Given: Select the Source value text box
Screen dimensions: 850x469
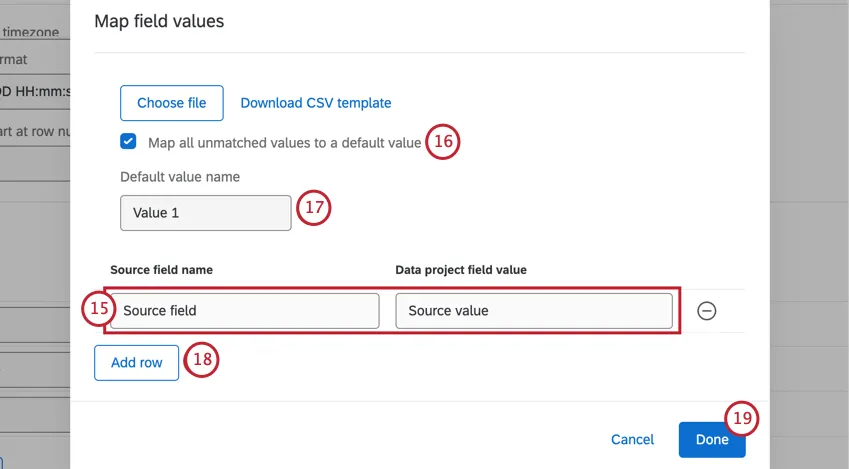Looking at the screenshot, I should (534, 311).
